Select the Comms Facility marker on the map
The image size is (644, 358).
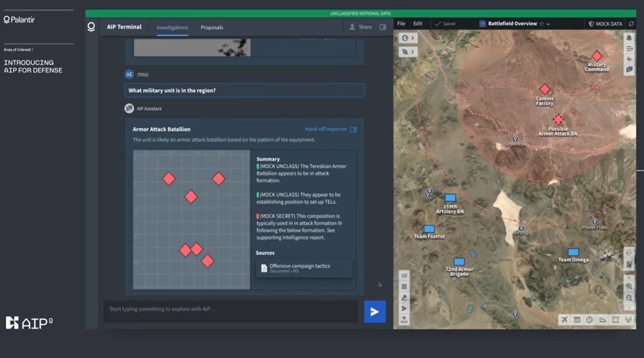click(x=545, y=89)
